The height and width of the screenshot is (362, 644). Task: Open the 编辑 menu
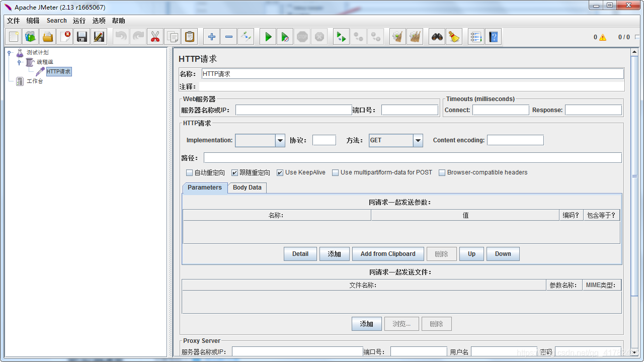pos(33,21)
